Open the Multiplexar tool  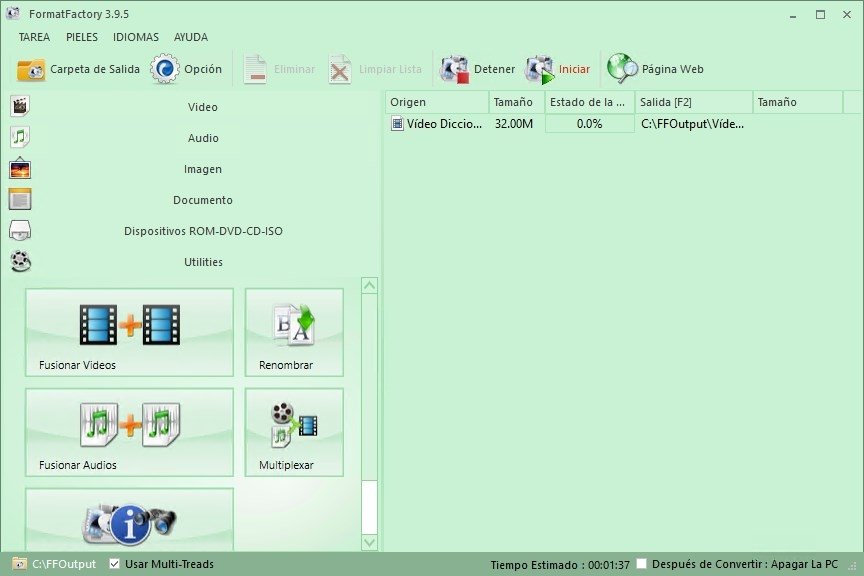click(294, 432)
